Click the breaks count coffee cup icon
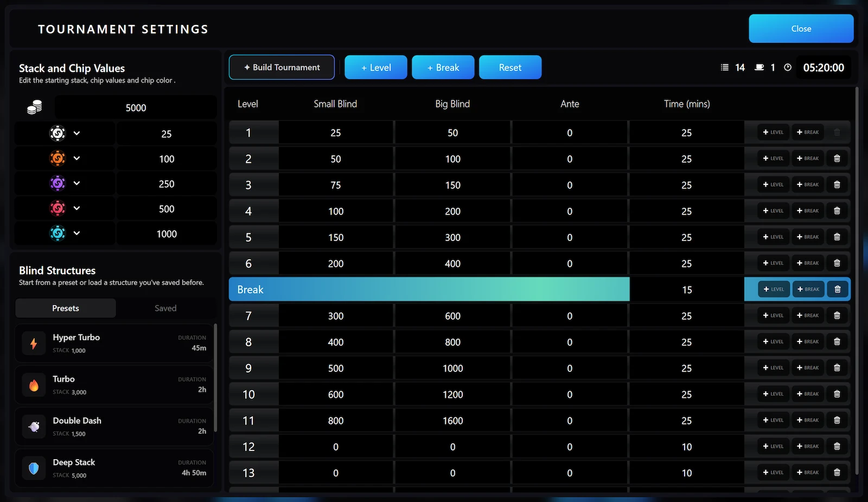This screenshot has width=868, height=502. [759, 67]
